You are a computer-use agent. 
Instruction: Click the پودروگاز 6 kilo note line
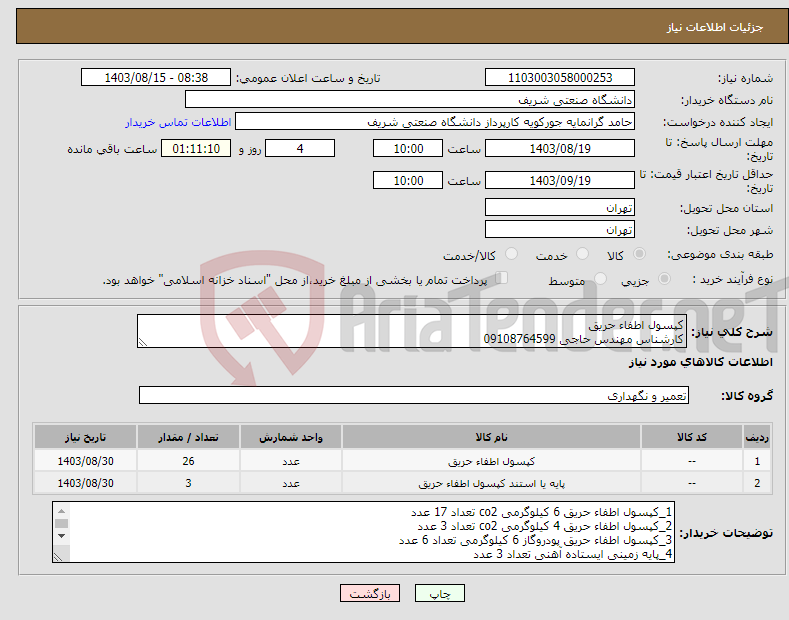[x=535, y=540]
